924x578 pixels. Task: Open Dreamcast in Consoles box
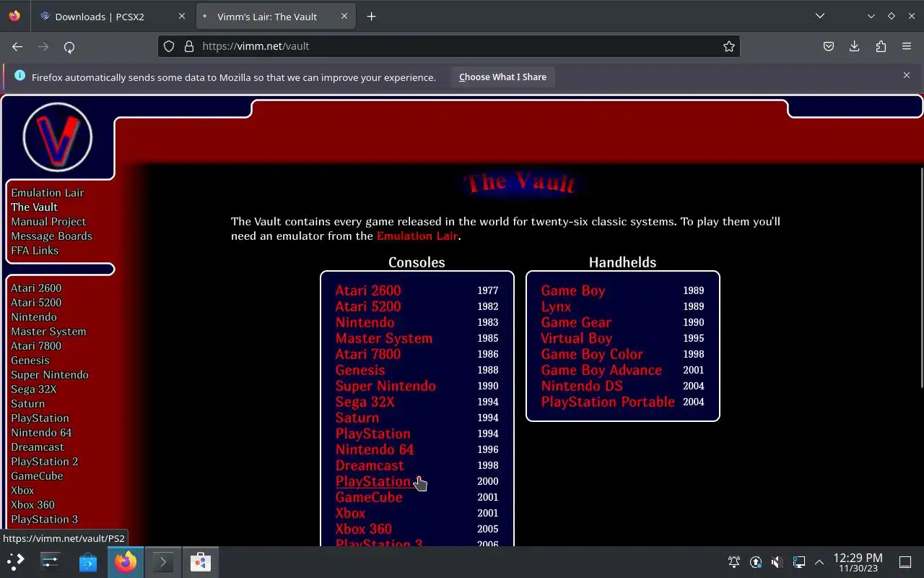click(370, 465)
